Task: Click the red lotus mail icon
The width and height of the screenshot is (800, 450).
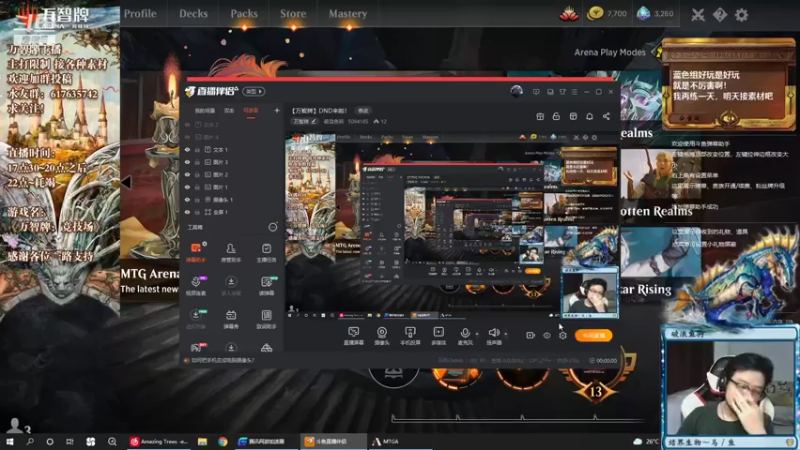Action: [x=568, y=14]
